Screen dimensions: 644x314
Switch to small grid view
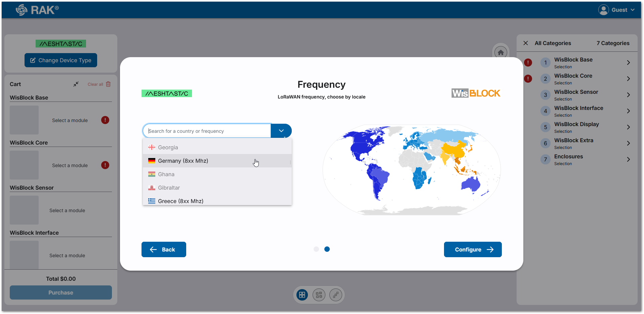[319, 295]
